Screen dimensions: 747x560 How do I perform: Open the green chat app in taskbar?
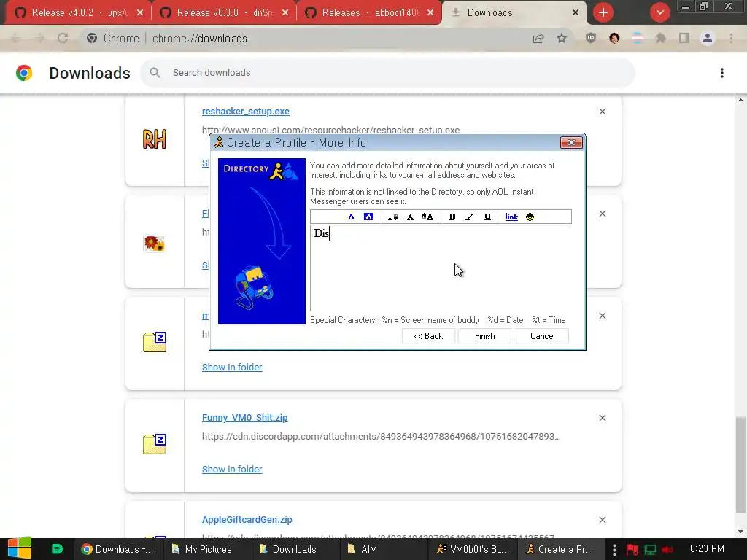(57, 549)
